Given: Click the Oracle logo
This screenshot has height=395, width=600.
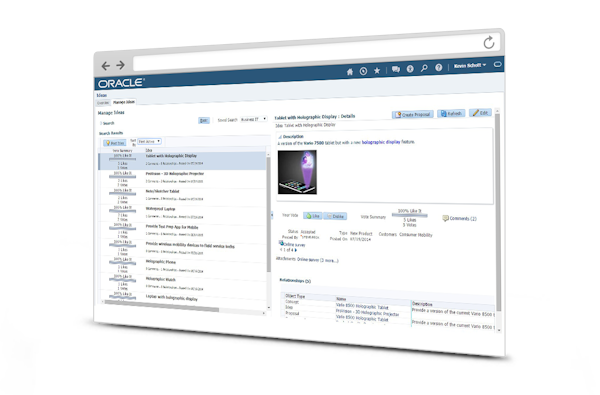Looking at the screenshot, I should [x=121, y=83].
